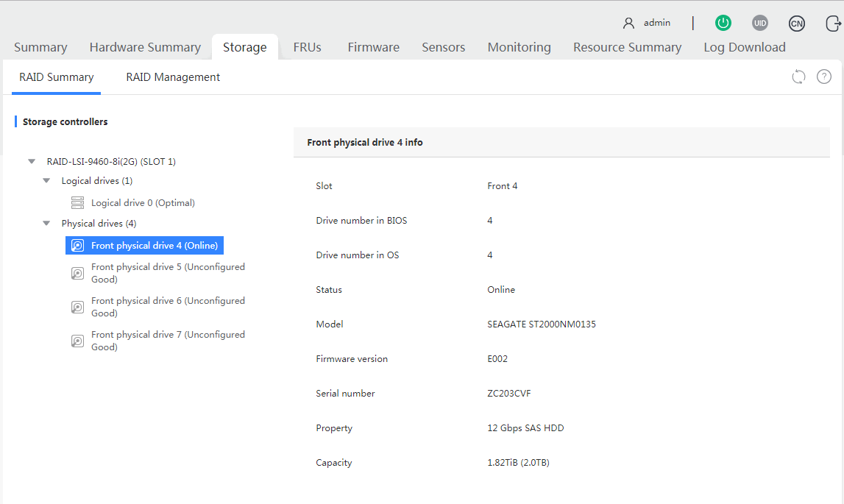Screen dimensions: 844x504
Task: Click the serial number ZC203CVF
Action: (509, 394)
